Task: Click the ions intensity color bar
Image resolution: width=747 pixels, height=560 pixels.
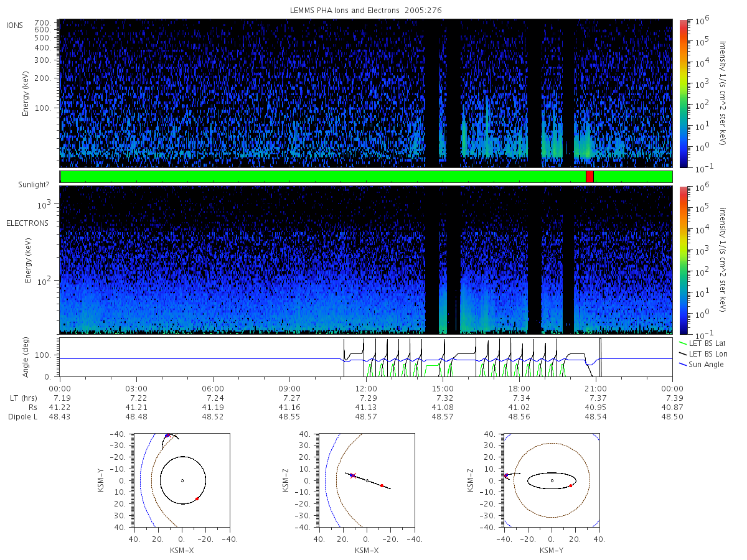Action: point(684,93)
